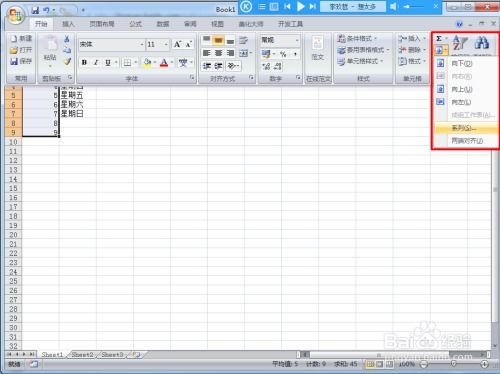Expand the Fill button dropdown arrow
The width and height of the screenshot is (500, 374).
tap(446, 50)
